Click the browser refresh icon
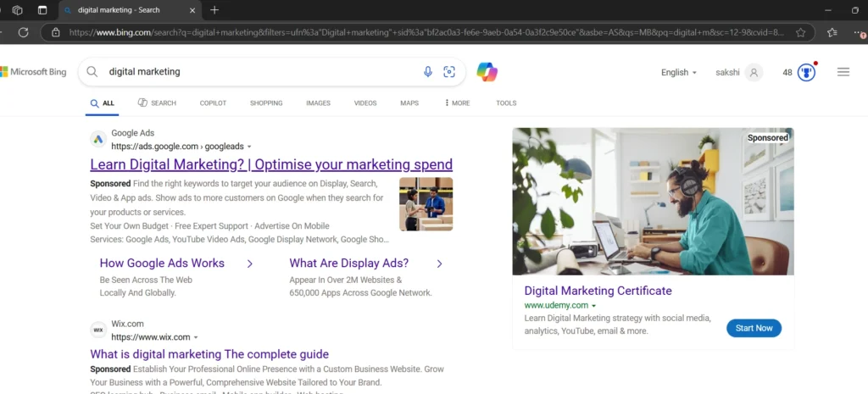868x394 pixels. (23, 33)
